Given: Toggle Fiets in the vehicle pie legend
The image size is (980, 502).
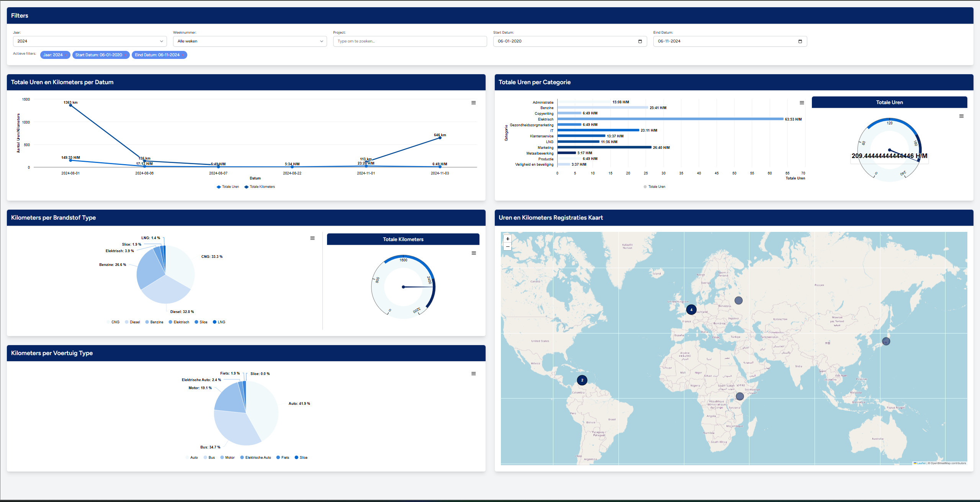Looking at the screenshot, I should tap(283, 458).
